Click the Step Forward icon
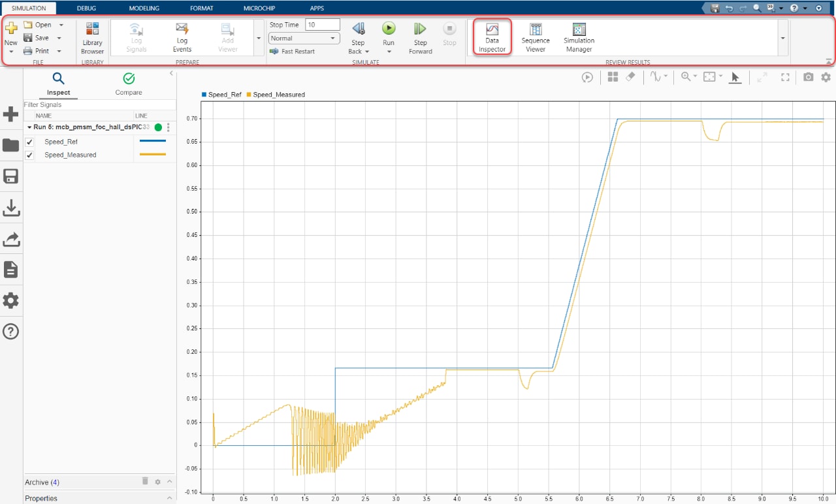The image size is (836, 504). coord(420,29)
